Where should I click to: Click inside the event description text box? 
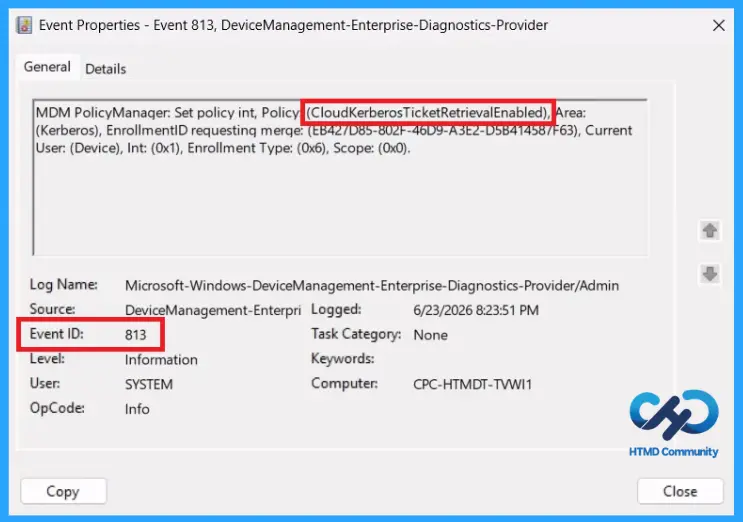340,178
